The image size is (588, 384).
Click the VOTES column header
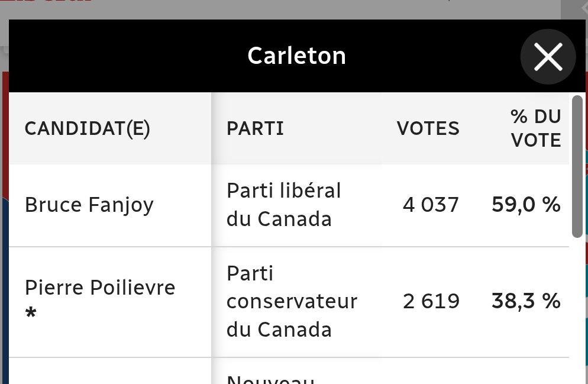tap(428, 128)
